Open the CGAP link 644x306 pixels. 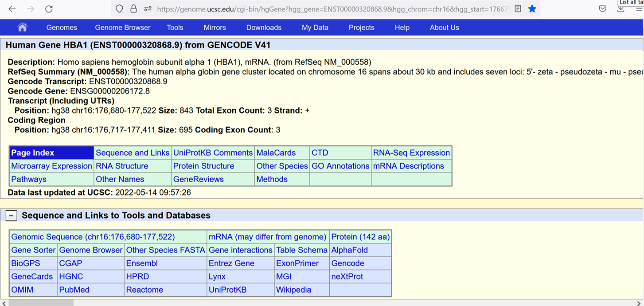pyautogui.click(x=71, y=263)
